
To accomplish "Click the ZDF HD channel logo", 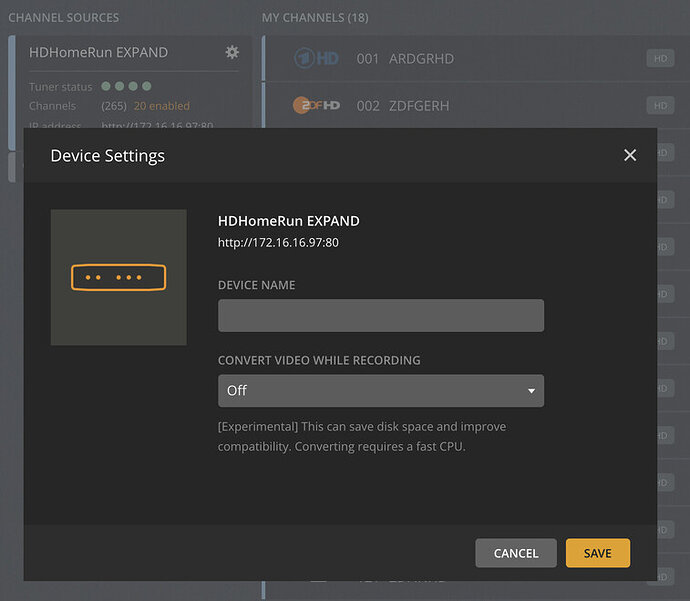I will 316,106.
